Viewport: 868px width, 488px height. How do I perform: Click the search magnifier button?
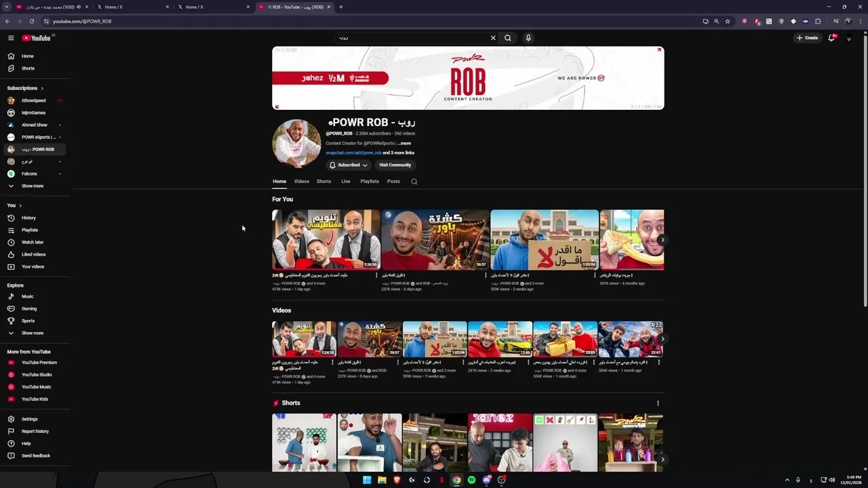pos(507,38)
